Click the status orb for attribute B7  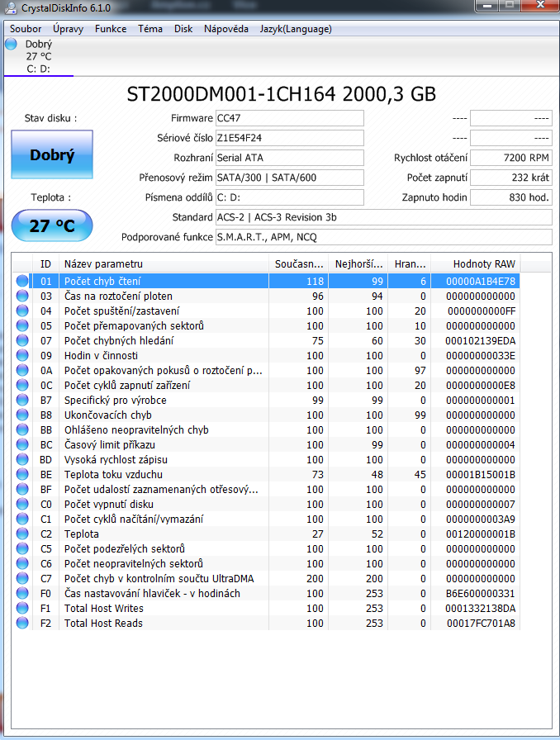(22, 401)
